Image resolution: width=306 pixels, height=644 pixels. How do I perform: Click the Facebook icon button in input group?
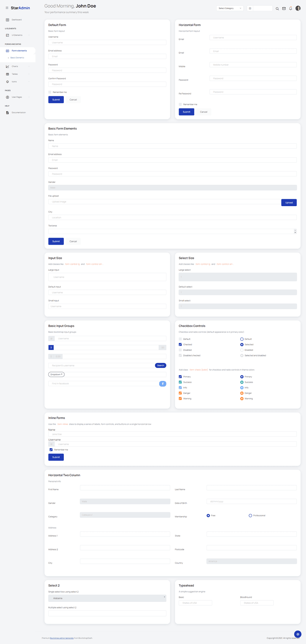click(163, 384)
